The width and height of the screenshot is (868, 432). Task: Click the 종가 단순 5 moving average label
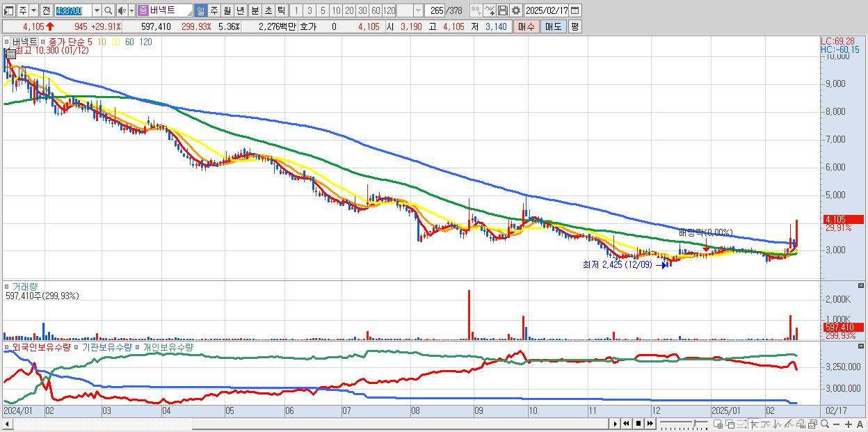pyautogui.click(x=70, y=42)
